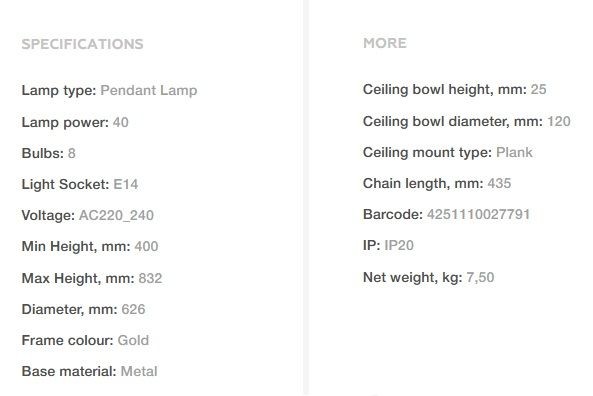593x396 pixels.
Task: Click the Max Height value 832
Action: [x=150, y=278]
